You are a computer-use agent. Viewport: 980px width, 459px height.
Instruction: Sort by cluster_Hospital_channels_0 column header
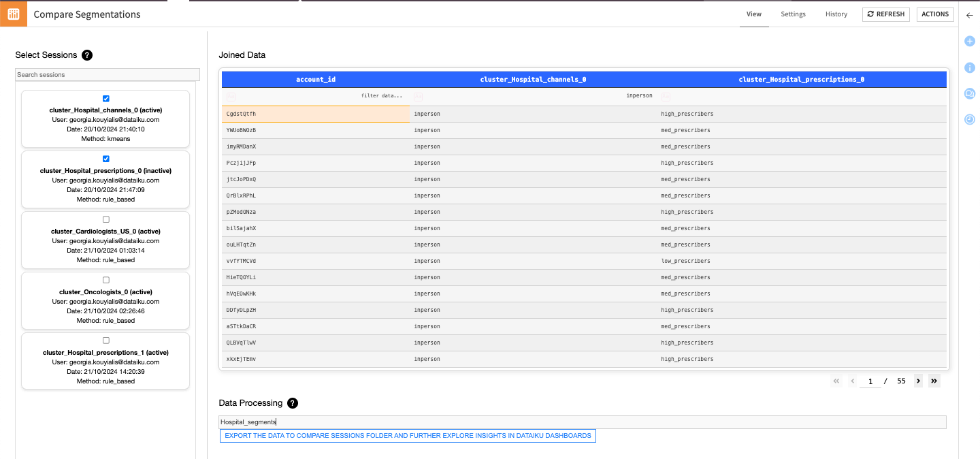pyautogui.click(x=533, y=80)
